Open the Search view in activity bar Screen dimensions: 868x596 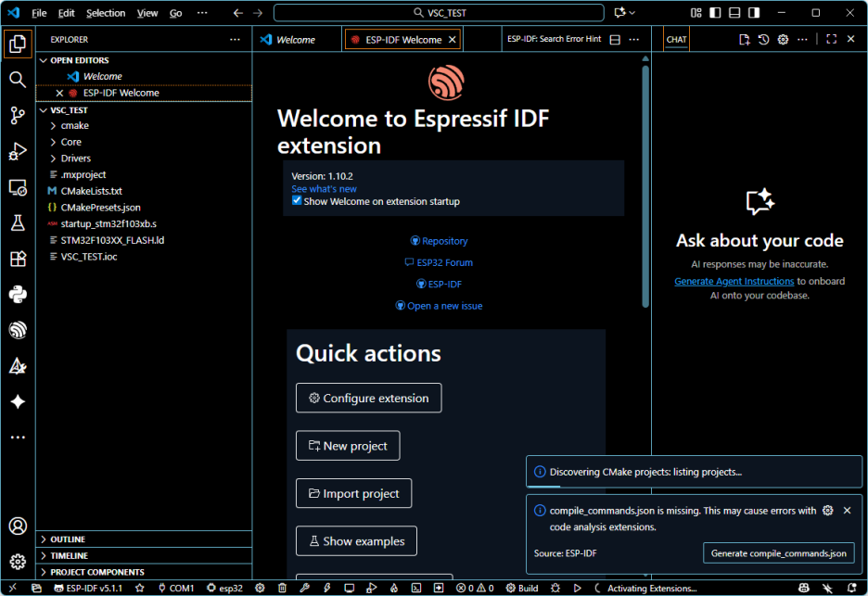pyautogui.click(x=18, y=80)
